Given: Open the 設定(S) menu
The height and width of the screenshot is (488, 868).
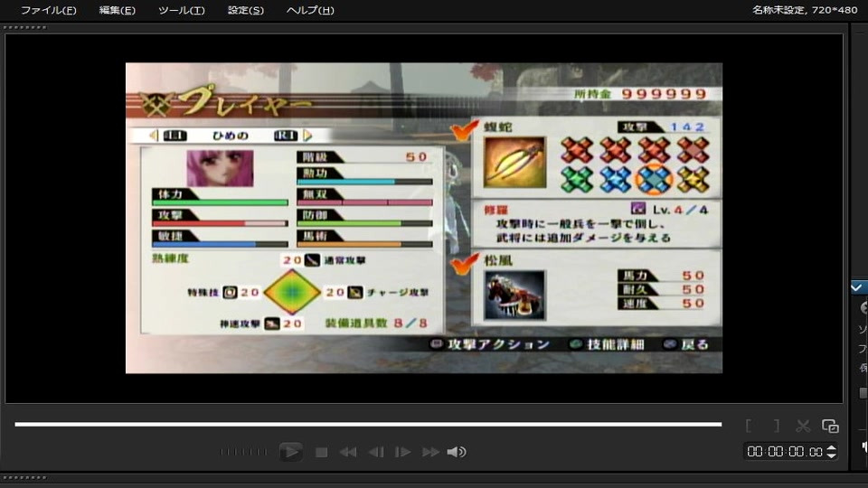Looking at the screenshot, I should coord(246,10).
